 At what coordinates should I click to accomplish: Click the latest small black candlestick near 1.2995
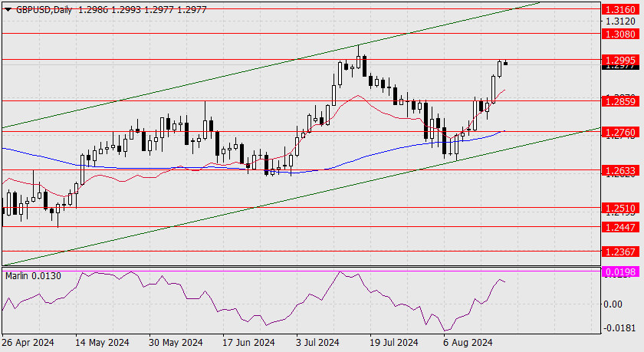505,62
